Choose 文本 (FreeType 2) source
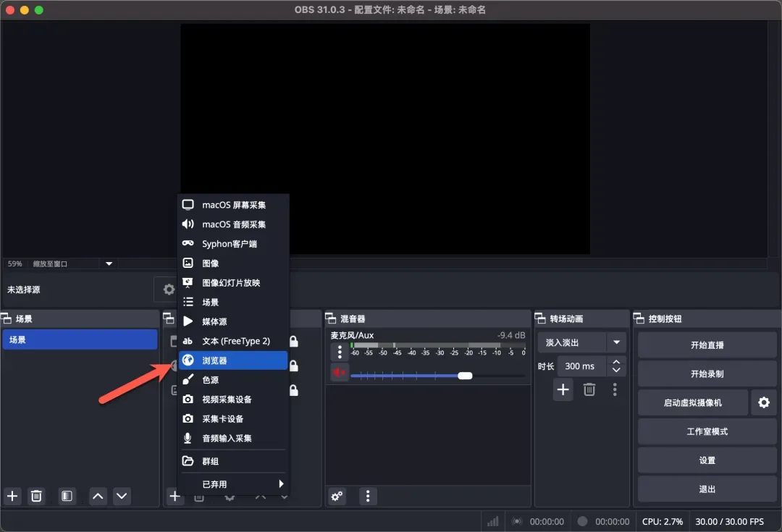The image size is (782, 532). pos(233,341)
